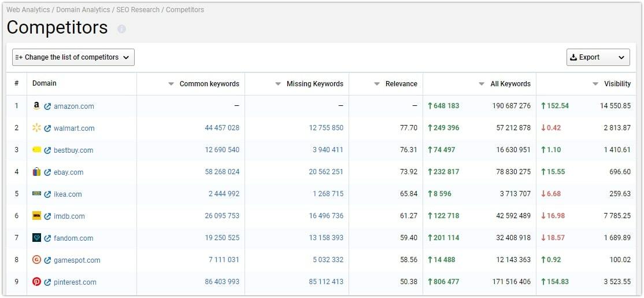Open Change the list of competitors dropdown
The image size is (644, 298).
[x=73, y=57]
